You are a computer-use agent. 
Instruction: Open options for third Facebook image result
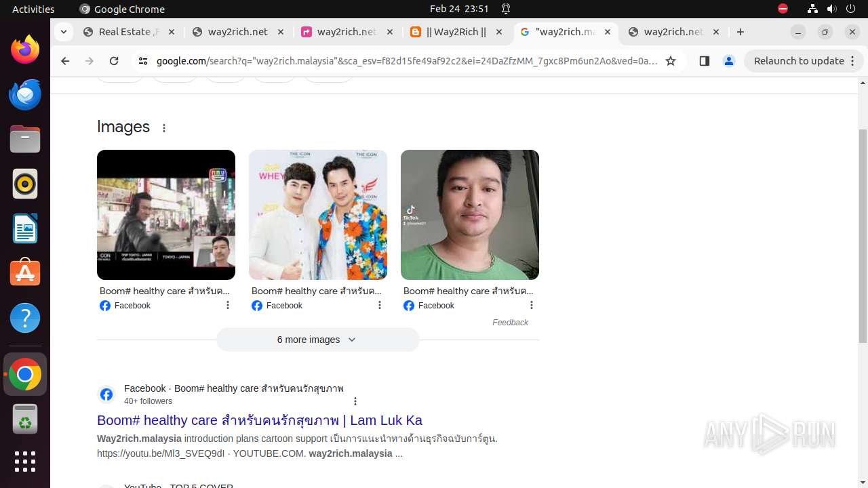pyautogui.click(x=532, y=306)
